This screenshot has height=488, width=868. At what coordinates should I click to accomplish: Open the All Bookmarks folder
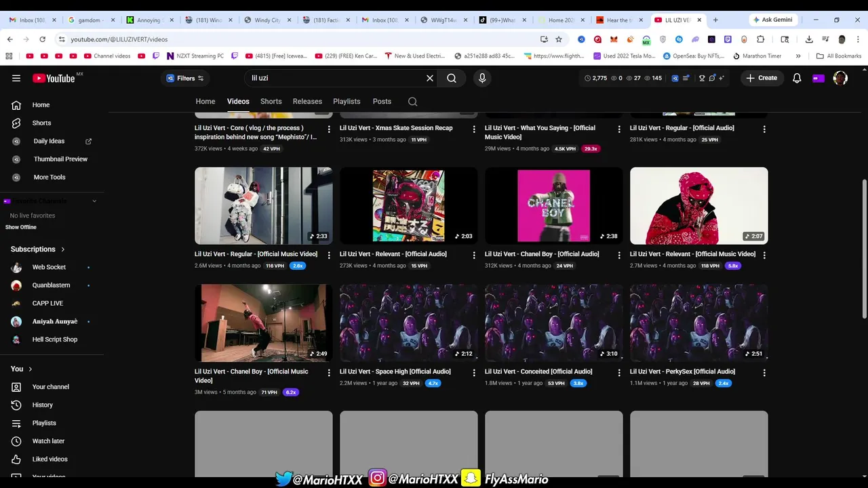(x=839, y=56)
